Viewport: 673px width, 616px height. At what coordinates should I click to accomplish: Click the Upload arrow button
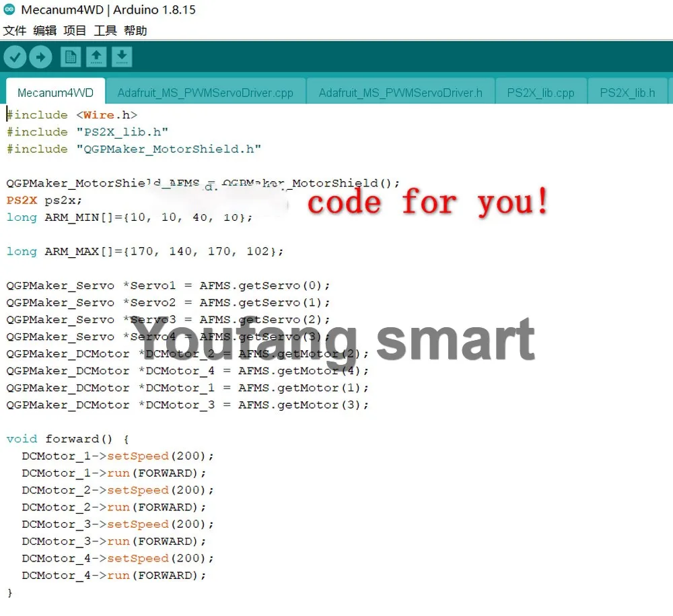coord(41,57)
